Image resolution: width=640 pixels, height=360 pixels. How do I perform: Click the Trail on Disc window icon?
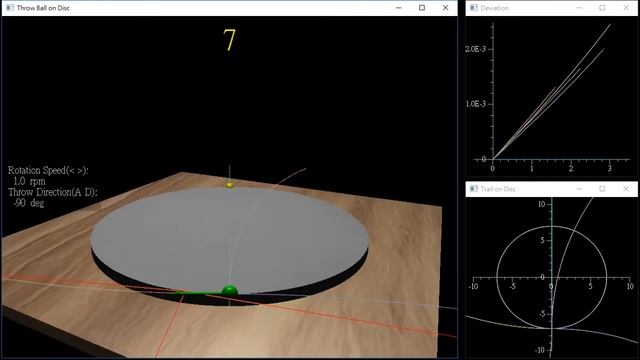tap(473, 189)
